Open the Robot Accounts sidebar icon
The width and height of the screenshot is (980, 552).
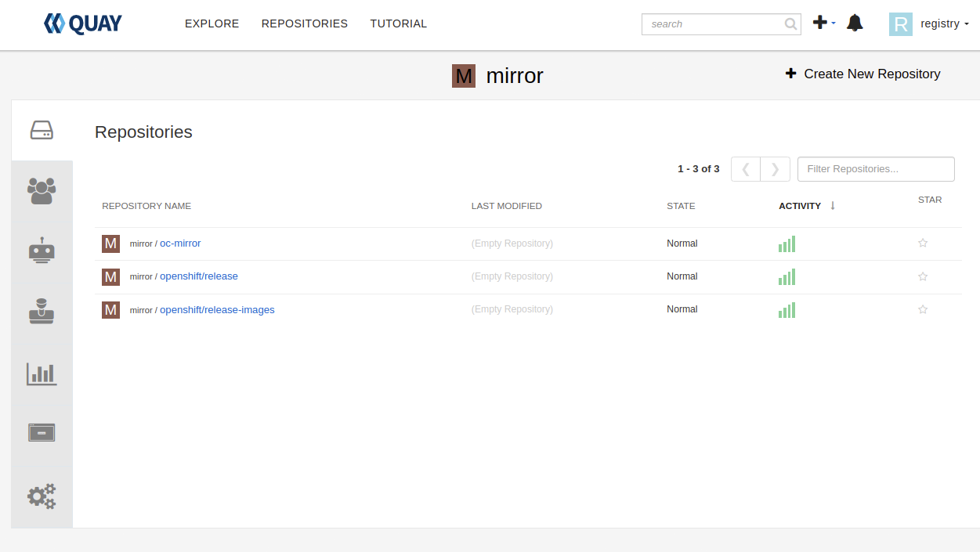coord(42,251)
